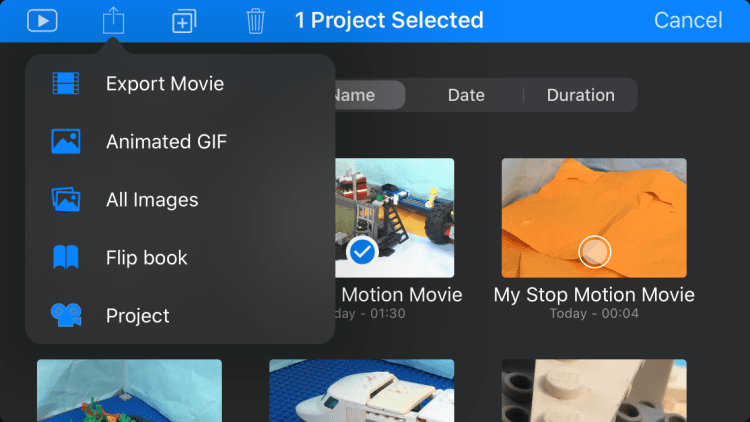750x422 pixels.
Task: Tap the duplicate project icon
Action: click(184, 21)
